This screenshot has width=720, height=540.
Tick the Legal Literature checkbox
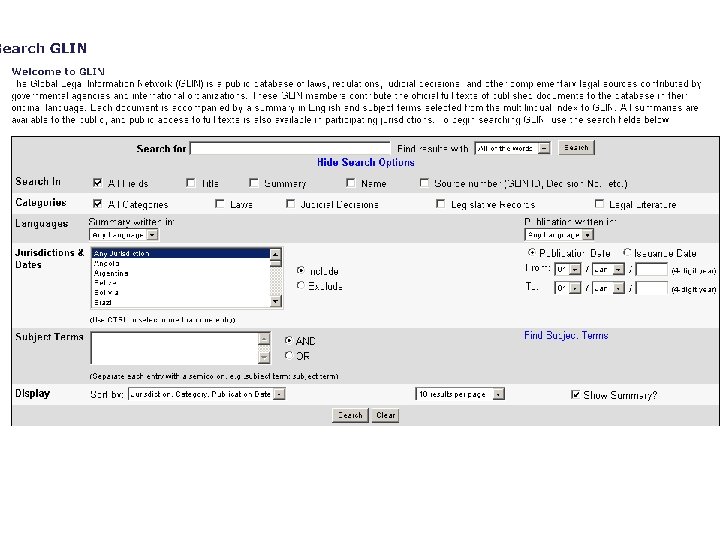coord(599,203)
